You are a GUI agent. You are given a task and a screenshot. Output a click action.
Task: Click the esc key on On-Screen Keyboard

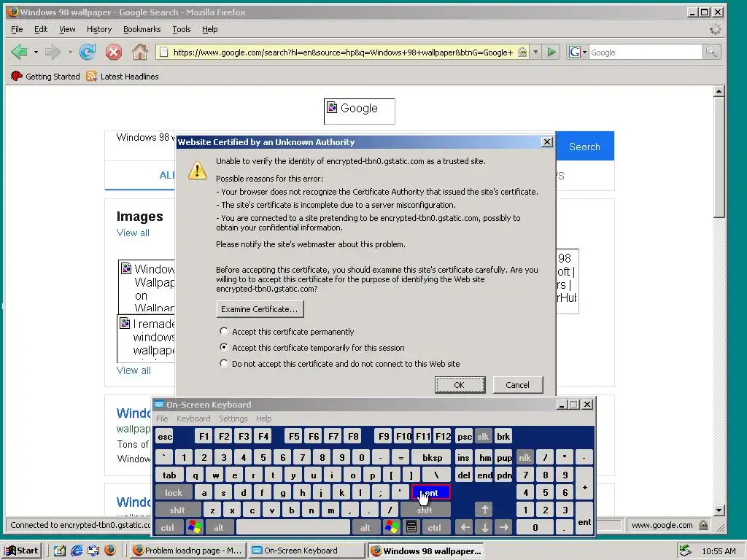tap(165, 436)
